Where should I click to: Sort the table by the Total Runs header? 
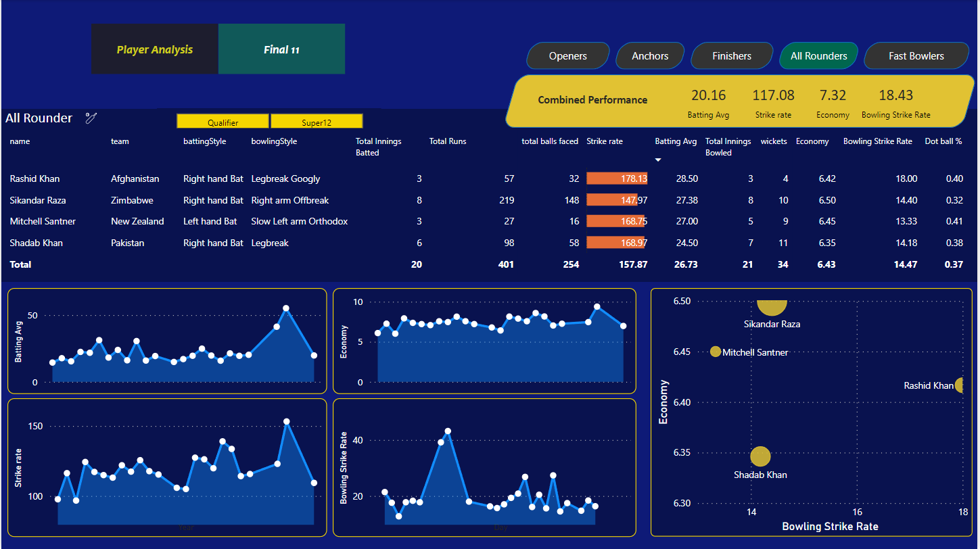click(x=448, y=141)
